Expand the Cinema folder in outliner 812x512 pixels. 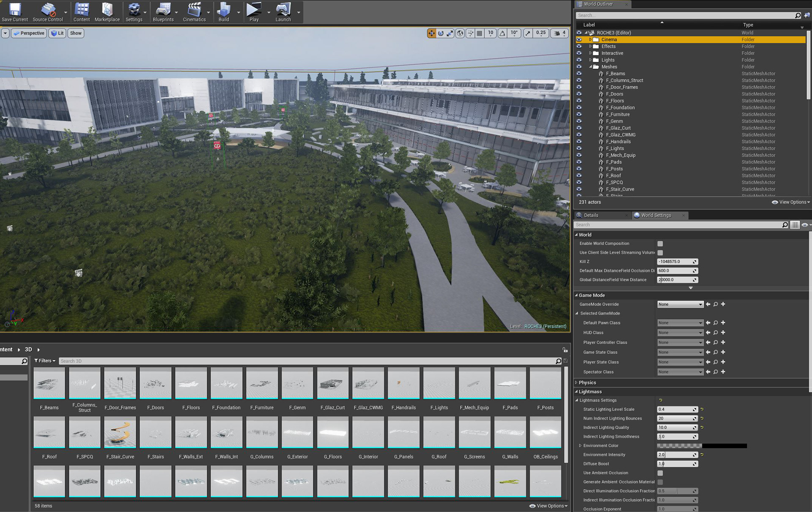[590, 40]
